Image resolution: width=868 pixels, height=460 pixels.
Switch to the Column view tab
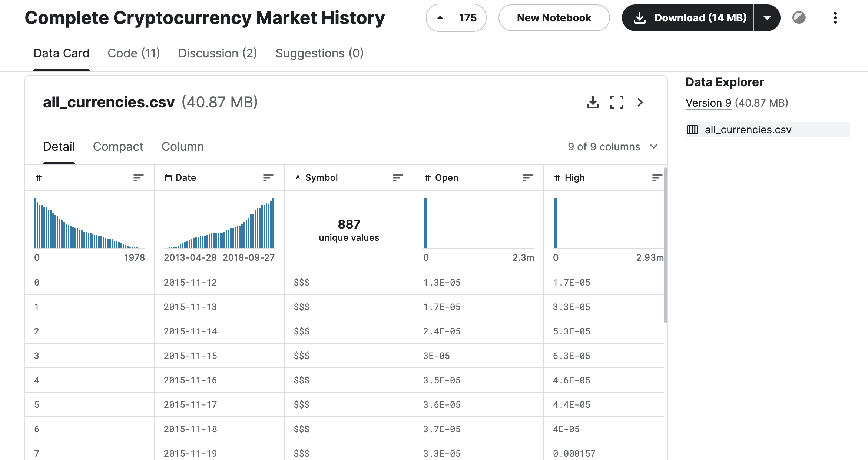pos(183,146)
